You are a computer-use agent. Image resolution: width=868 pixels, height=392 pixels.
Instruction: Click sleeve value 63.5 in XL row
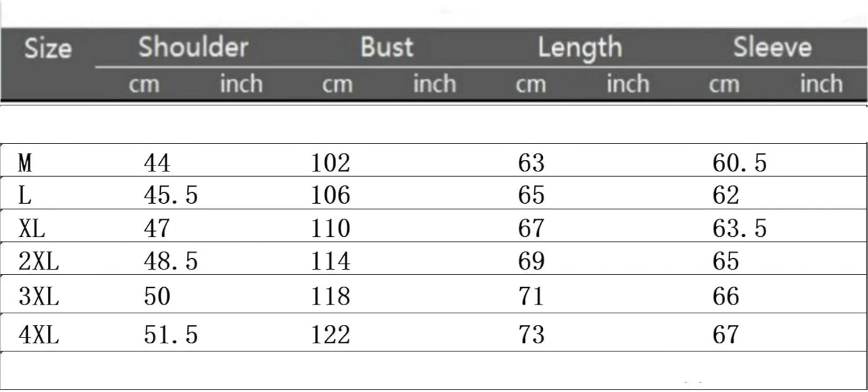740,229
